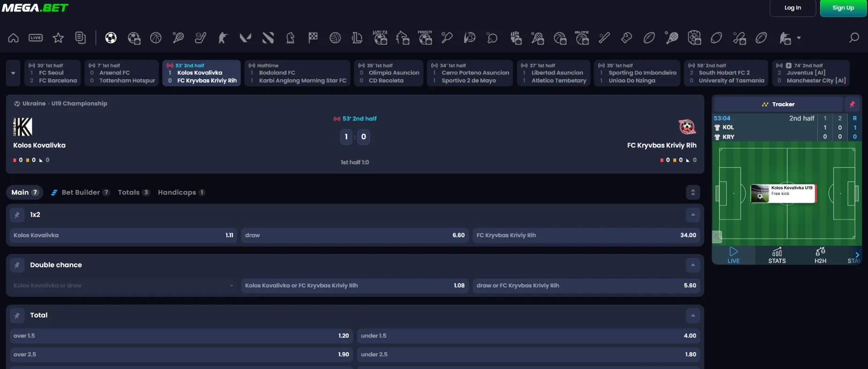The width and height of the screenshot is (868, 369).
Task: Bet on draw at 6.60
Action: [355, 235]
